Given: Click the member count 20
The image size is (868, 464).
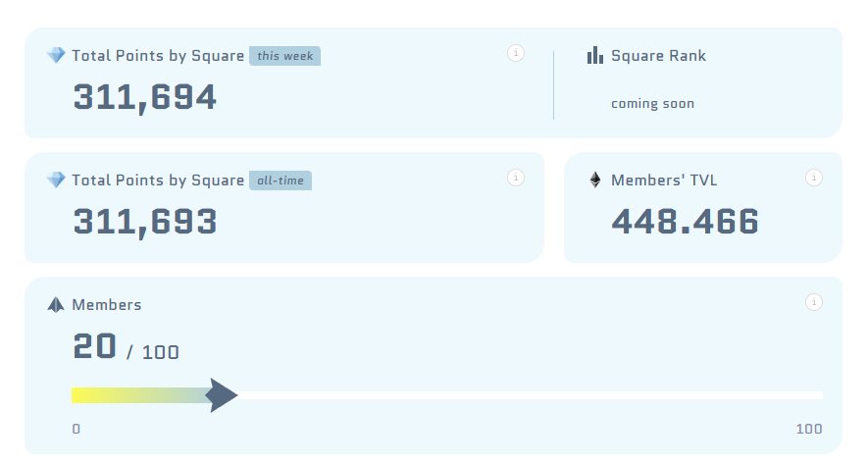Looking at the screenshot, I should pos(94,346).
